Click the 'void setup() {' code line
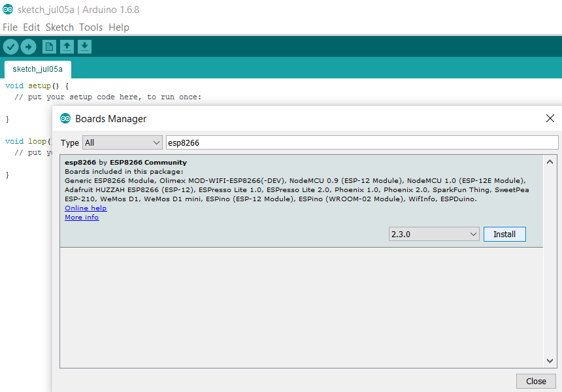 (x=37, y=86)
